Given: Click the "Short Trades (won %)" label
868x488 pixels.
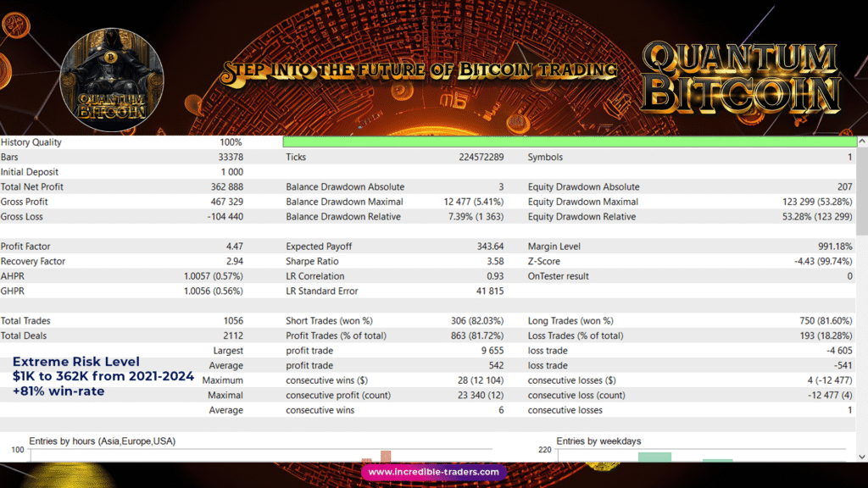Looking at the screenshot, I should (x=330, y=321).
